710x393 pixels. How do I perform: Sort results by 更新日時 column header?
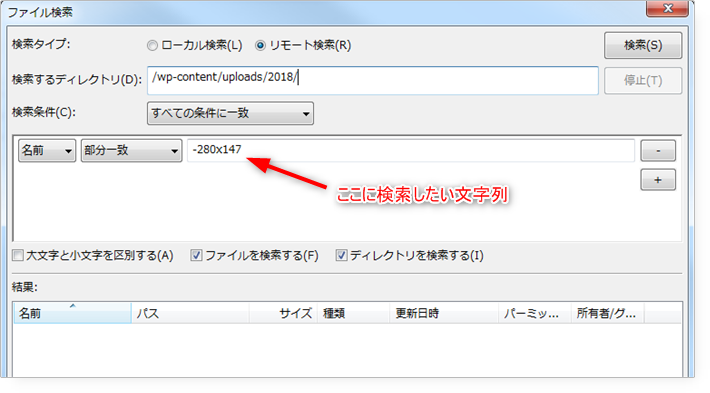pos(444,313)
